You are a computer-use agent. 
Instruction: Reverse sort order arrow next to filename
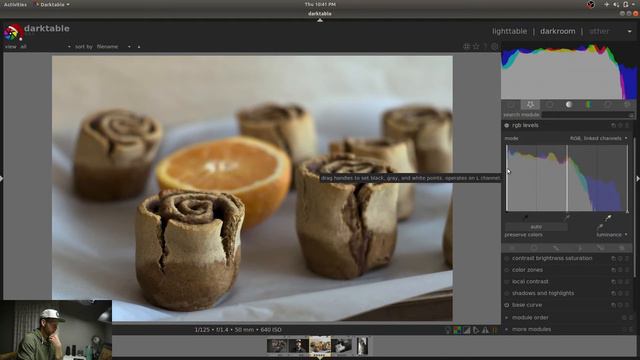pyautogui.click(x=139, y=47)
